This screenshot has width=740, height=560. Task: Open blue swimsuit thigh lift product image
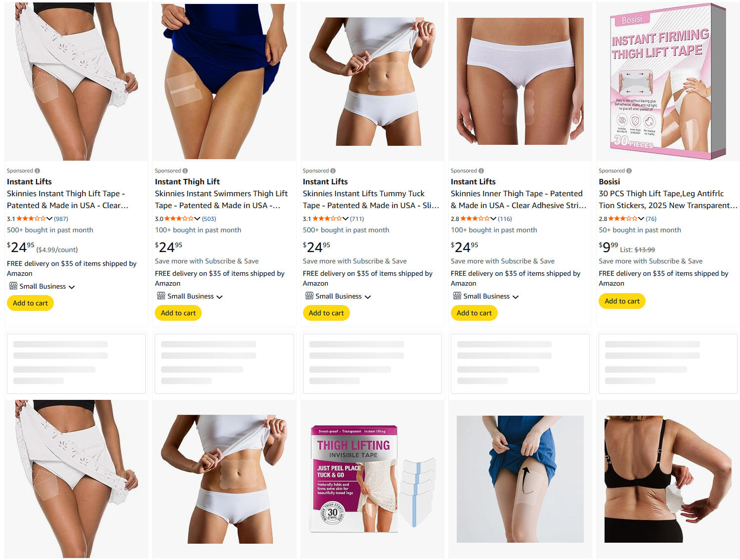[224, 82]
